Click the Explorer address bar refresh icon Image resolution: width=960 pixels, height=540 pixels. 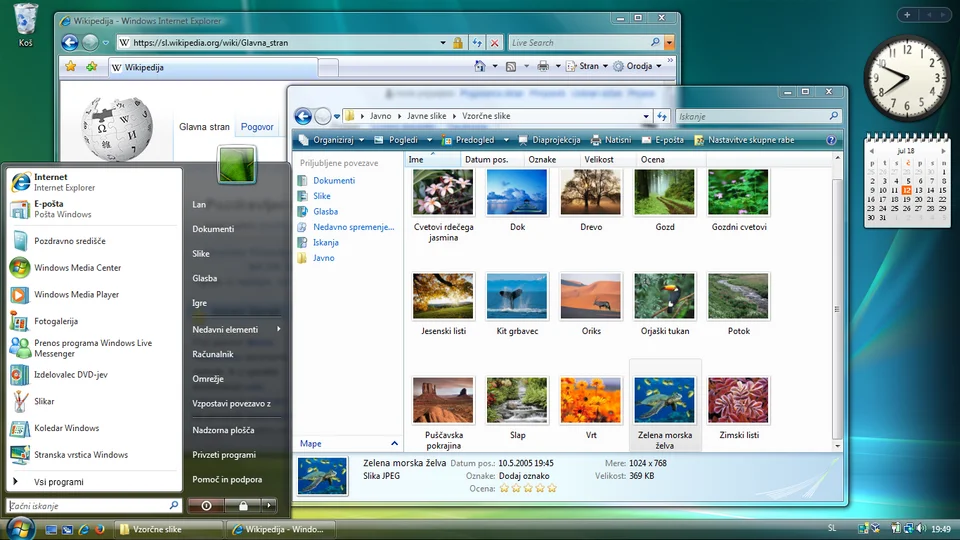point(662,116)
